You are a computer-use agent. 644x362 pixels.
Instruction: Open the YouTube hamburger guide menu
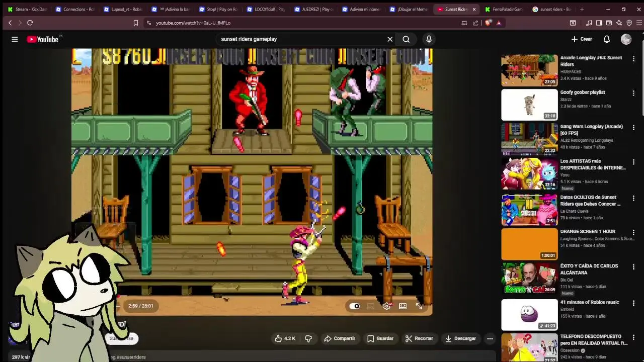coord(15,39)
